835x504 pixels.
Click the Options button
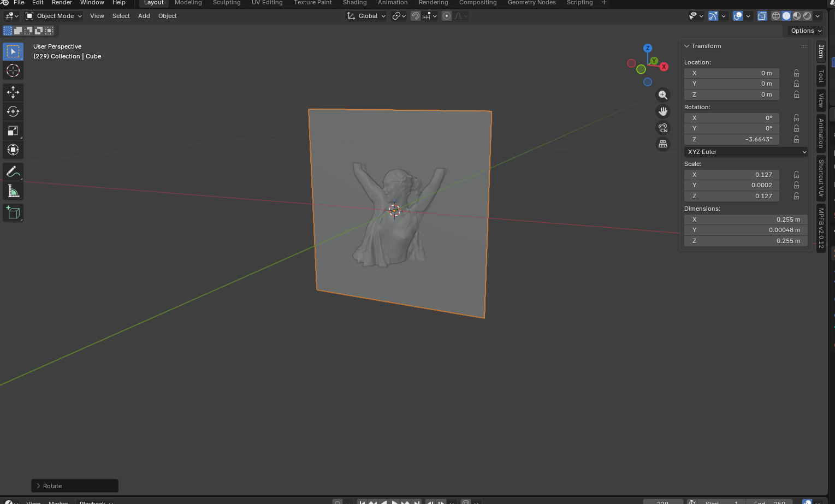click(806, 31)
